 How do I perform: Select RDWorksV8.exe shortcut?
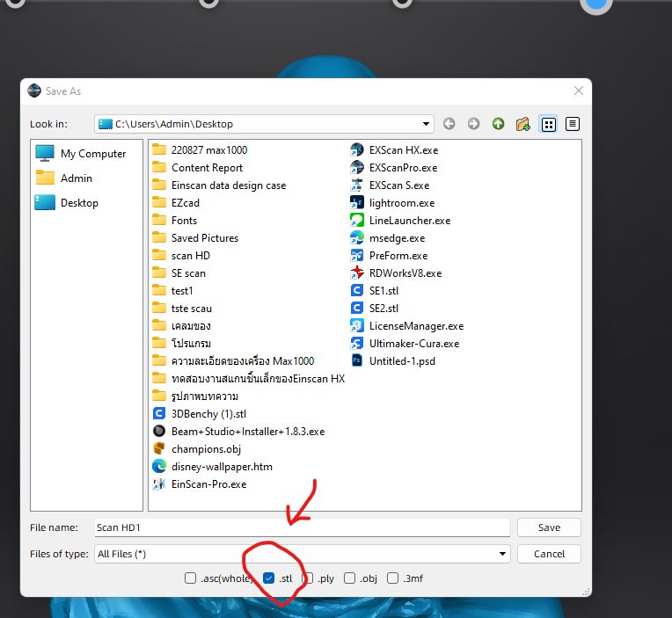tap(396, 273)
